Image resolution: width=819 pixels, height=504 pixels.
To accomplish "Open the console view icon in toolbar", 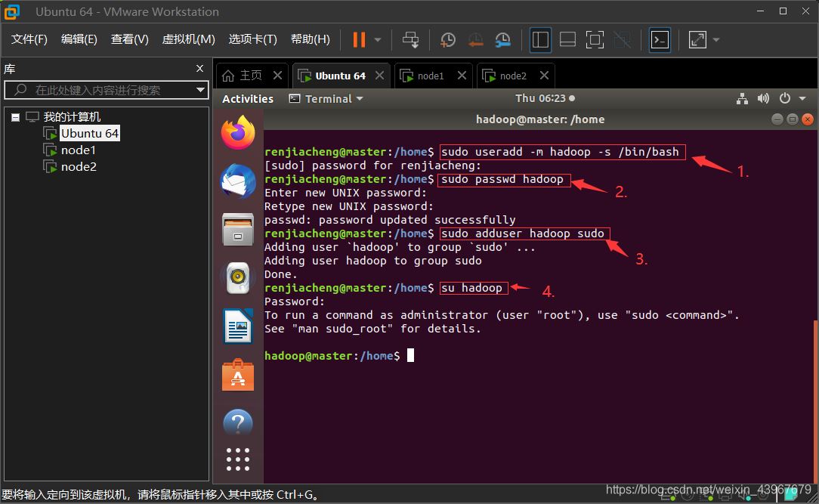I will 660,39.
